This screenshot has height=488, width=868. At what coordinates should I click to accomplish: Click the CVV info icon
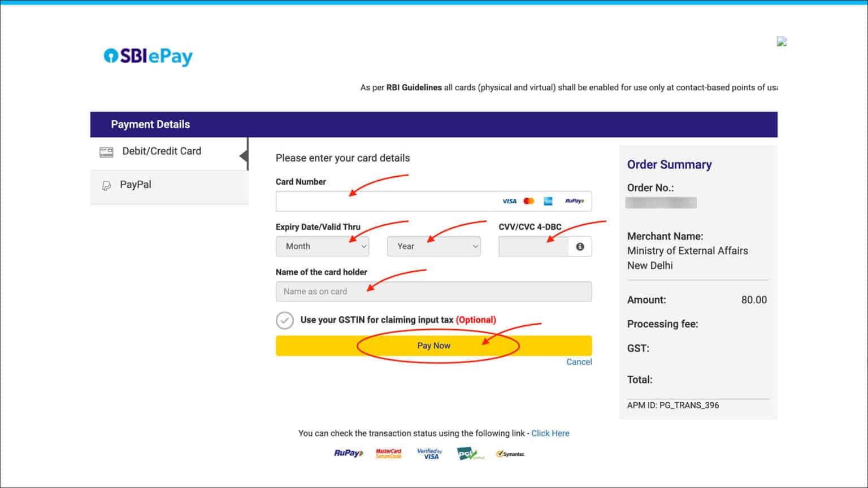click(580, 246)
